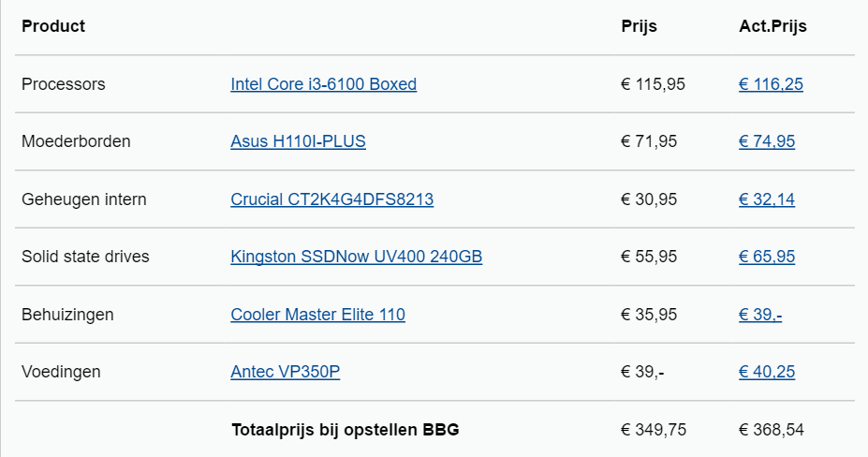Click the Product column header
The height and width of the screenshot is (457, 868).
point(53,26)
